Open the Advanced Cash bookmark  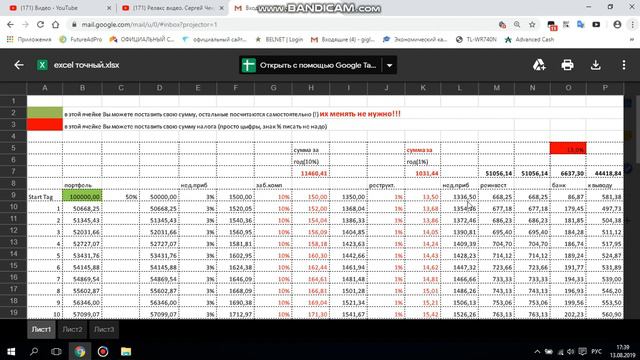pos(529,40)
